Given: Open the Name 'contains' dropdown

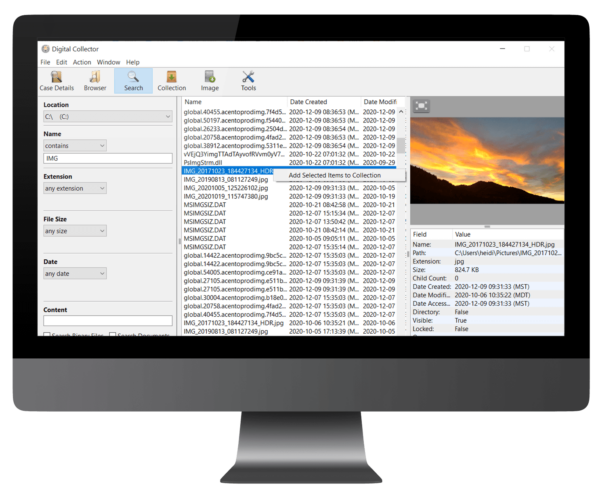Looking at the screenshot, I should pyautogui.click(x=74, y=145).
